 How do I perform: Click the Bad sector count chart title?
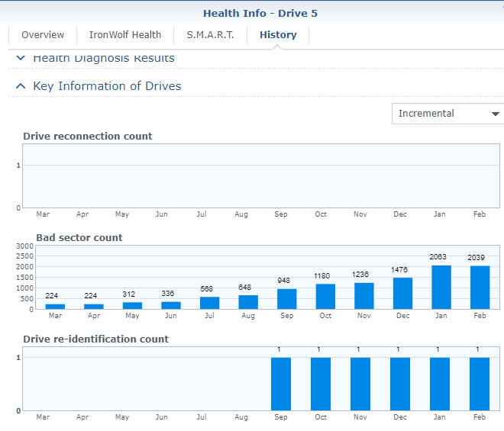click(79, 238)
